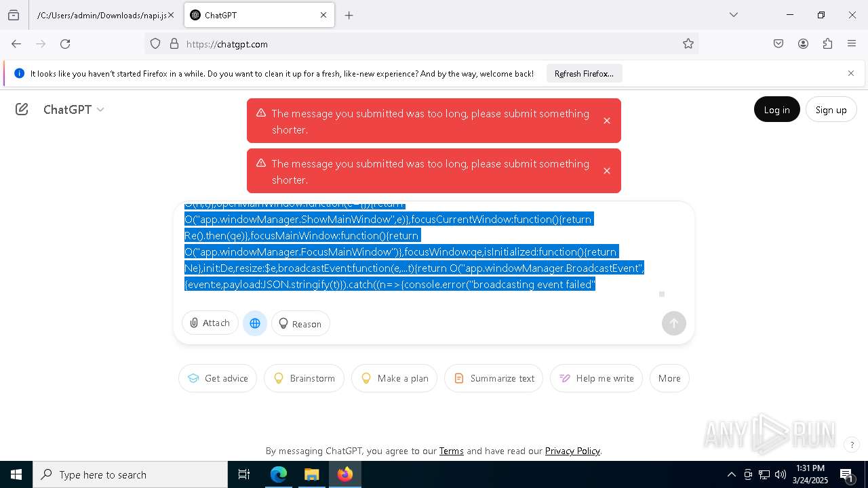Screen dimensions: 868x488
Task: Open the Windows Start menu
Action: coord(16,474)
